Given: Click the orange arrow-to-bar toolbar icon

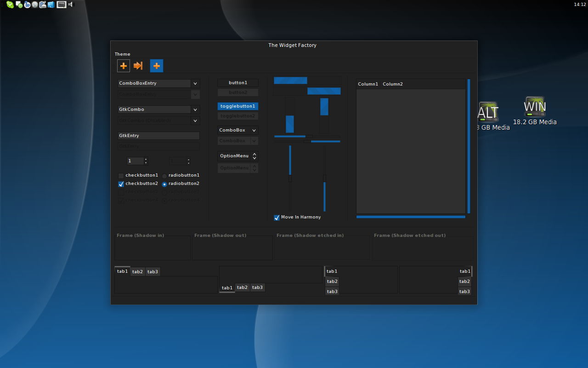Looking at the screenshot, I should 138,66.
